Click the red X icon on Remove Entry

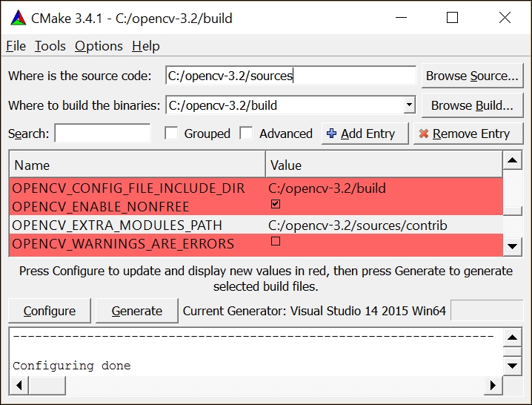point(423,134)
